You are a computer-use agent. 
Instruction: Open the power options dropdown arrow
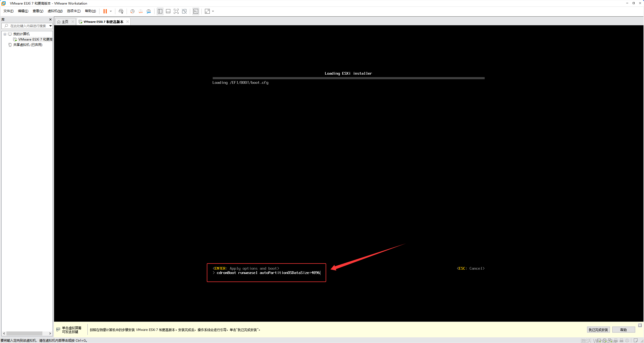(111, 11)
